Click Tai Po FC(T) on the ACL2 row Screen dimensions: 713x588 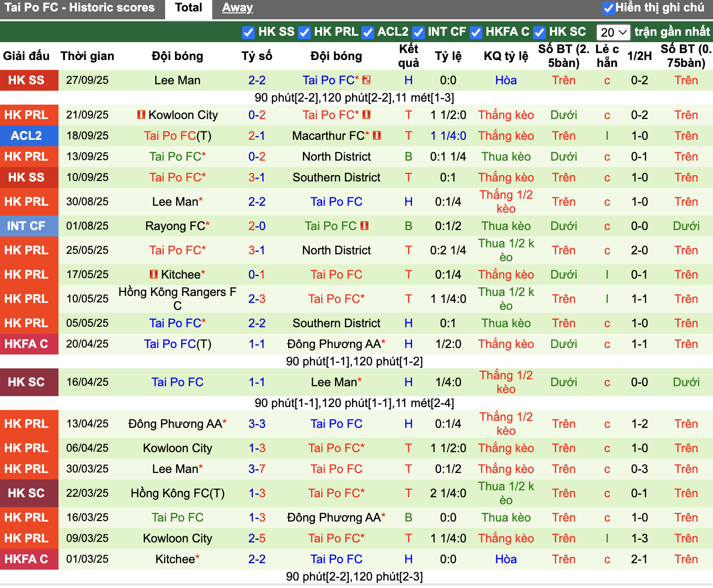[178, 136]
